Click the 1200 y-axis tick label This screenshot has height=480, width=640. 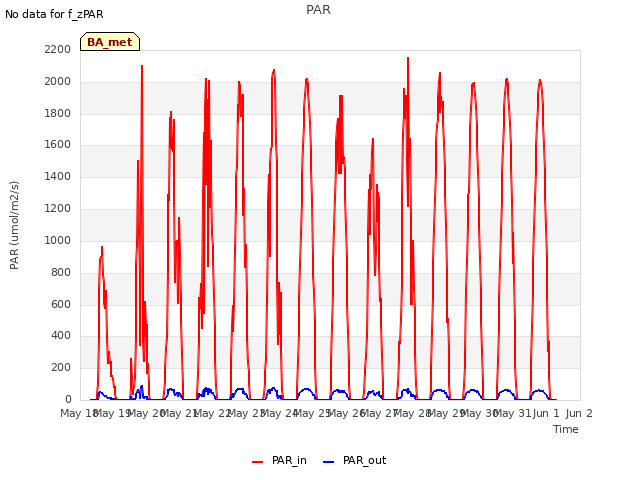pos(58,209)
